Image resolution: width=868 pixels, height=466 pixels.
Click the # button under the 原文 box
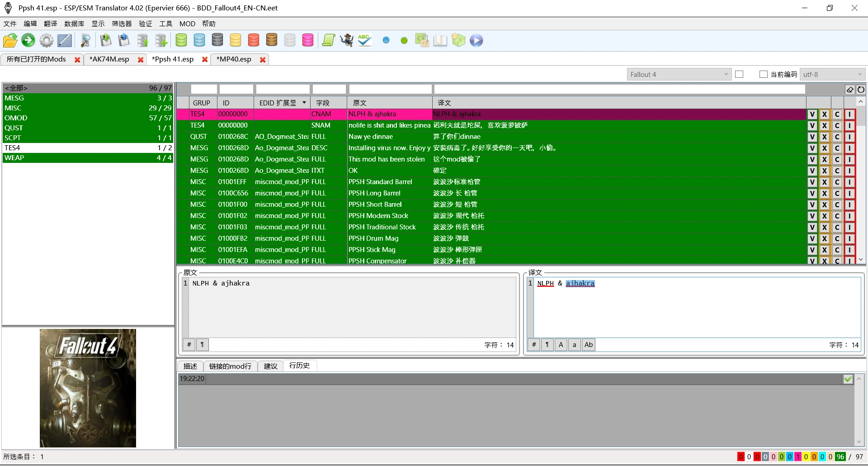[x=189, y=345]
